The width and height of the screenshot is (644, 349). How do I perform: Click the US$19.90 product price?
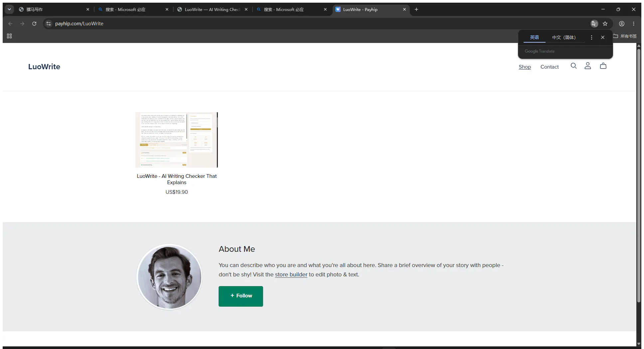tap(177, 192)
